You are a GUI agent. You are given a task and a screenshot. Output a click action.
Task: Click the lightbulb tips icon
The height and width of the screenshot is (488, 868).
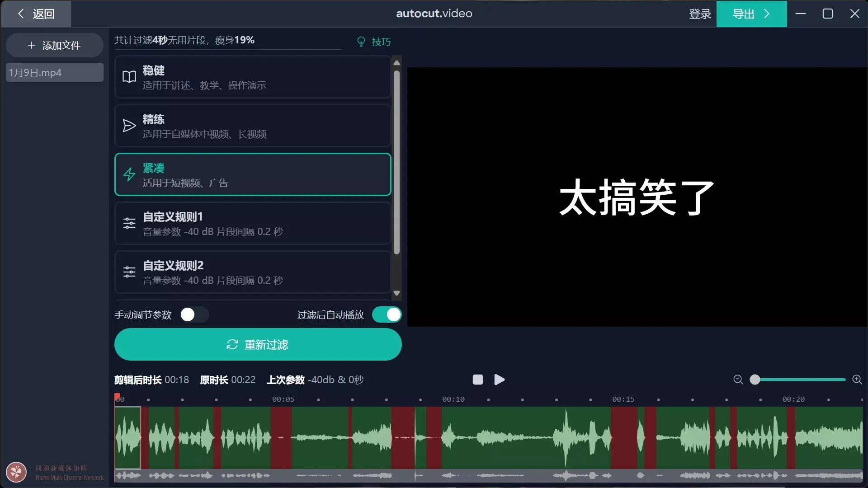[x=361, y=42]
